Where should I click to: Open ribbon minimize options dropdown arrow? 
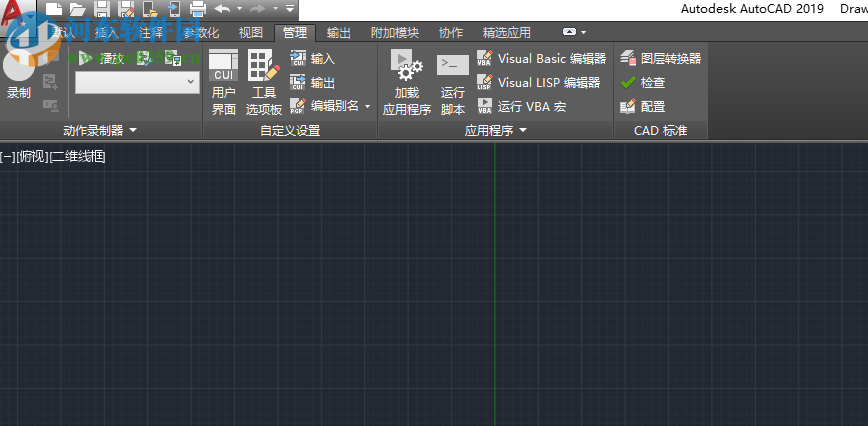(583, 33)
